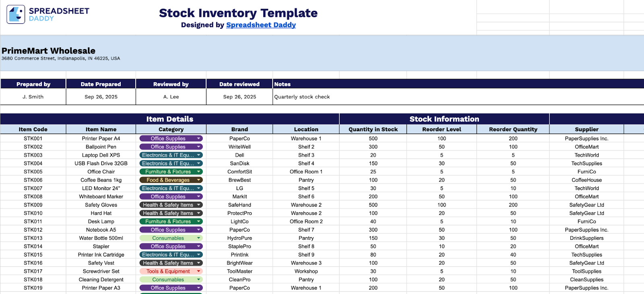
Task: Select the Prepared by cell containing J. Smith
Action: point(33,97)
